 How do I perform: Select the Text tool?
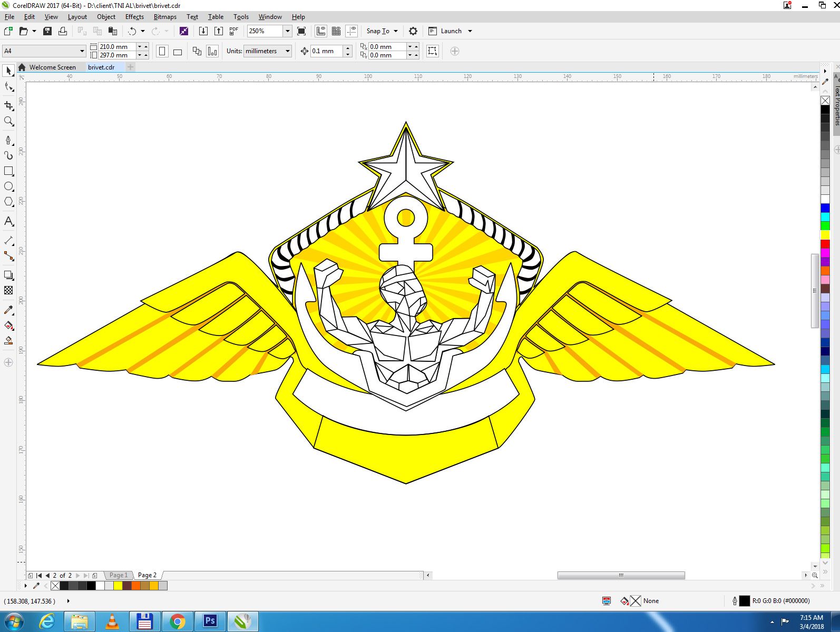8,221
